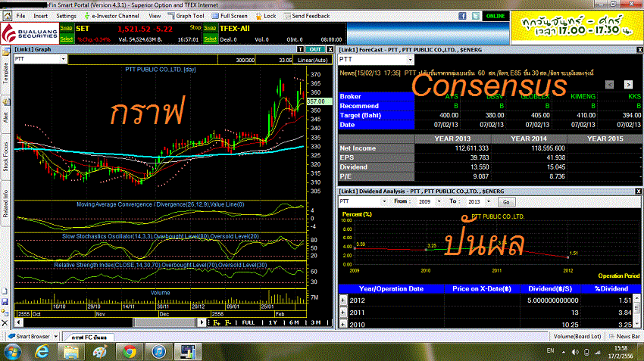Click the ONLINE status indicator

click(496, 16)
